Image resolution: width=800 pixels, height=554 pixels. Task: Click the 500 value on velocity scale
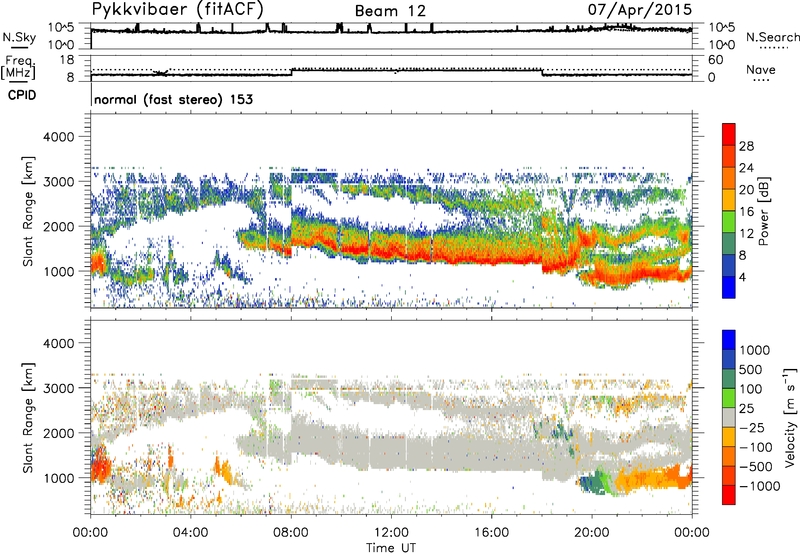tap(753, 369)
